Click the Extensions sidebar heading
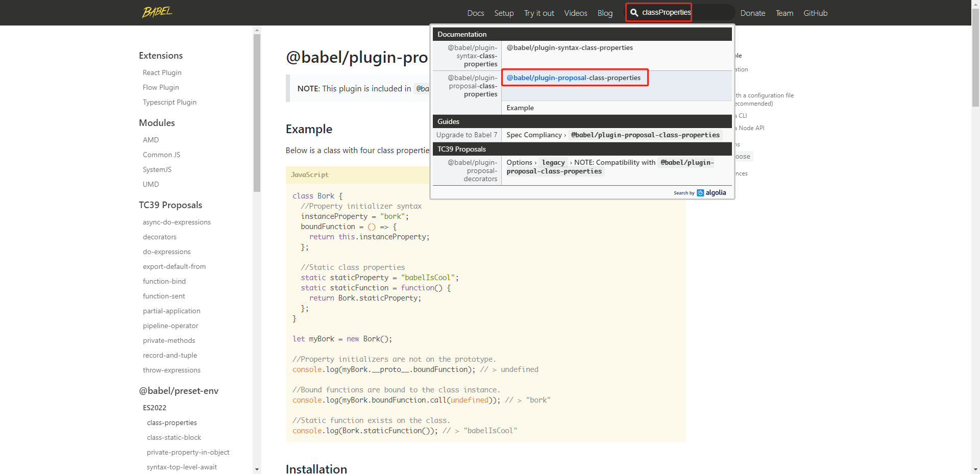 click(161, 56)
